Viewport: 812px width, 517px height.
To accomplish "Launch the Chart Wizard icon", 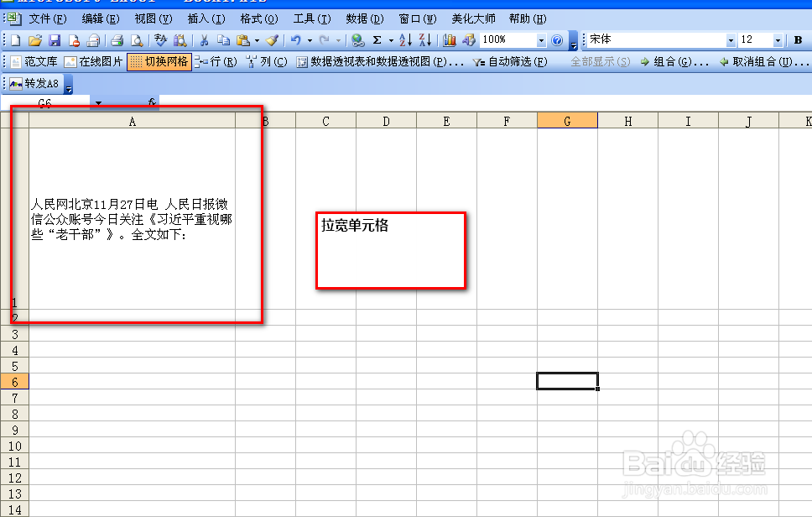I will click(x=449, y=39).
